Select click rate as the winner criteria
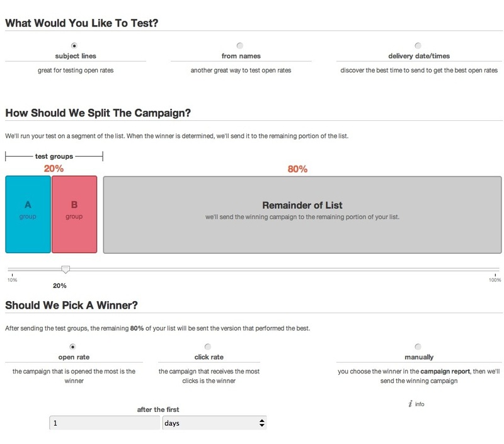 [x=207, y=346]
